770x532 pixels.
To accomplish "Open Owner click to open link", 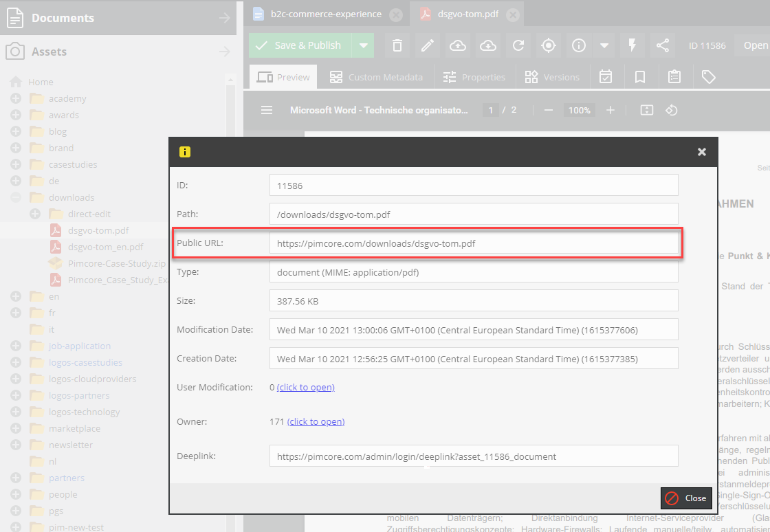I will [316, 421].
